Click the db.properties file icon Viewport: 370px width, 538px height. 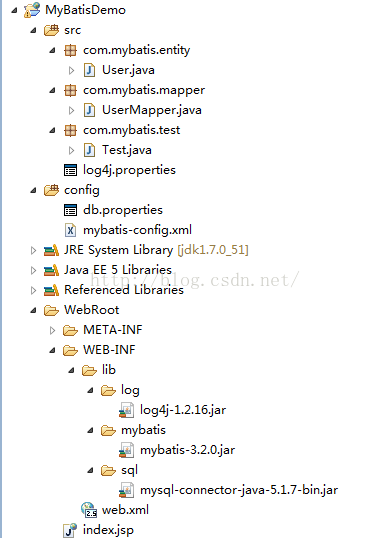point(70,210)
